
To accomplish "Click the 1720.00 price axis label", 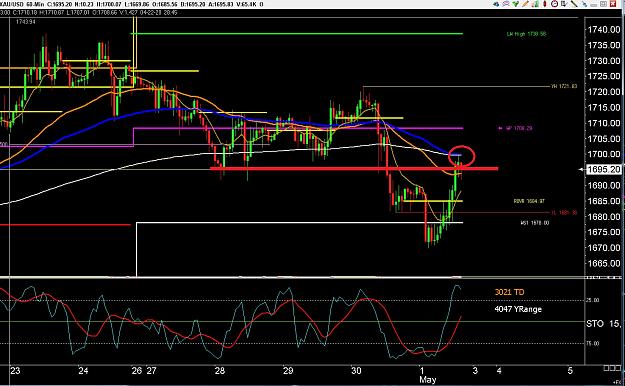I will pyautogui.click(x=603, y=92).
